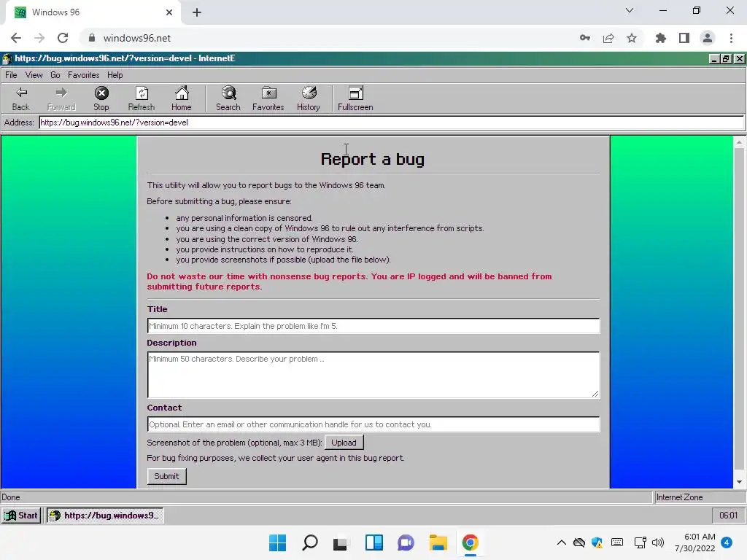747x560 pixels.
Task: Click the page scrollbar up arrow
Action: (739, 142)
